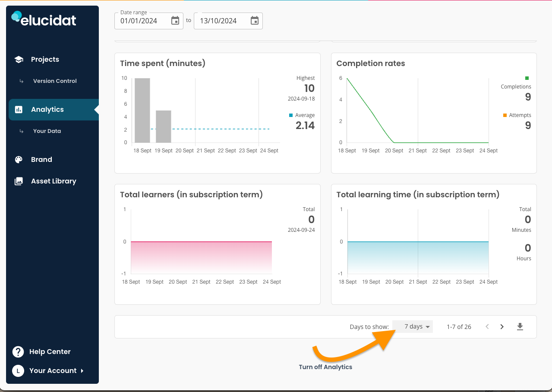552x392 pixels.
Task: Select the Analytics bar chart icon
Action: pos(19,110)
